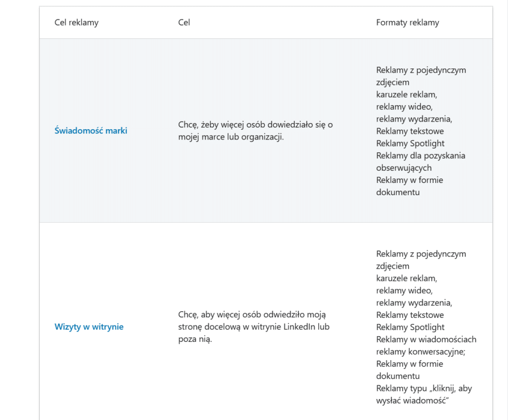This screenshot has height=420, width=523.
Task: Click "Reklamy w wiadomościach" text
Action: point(426,339)
